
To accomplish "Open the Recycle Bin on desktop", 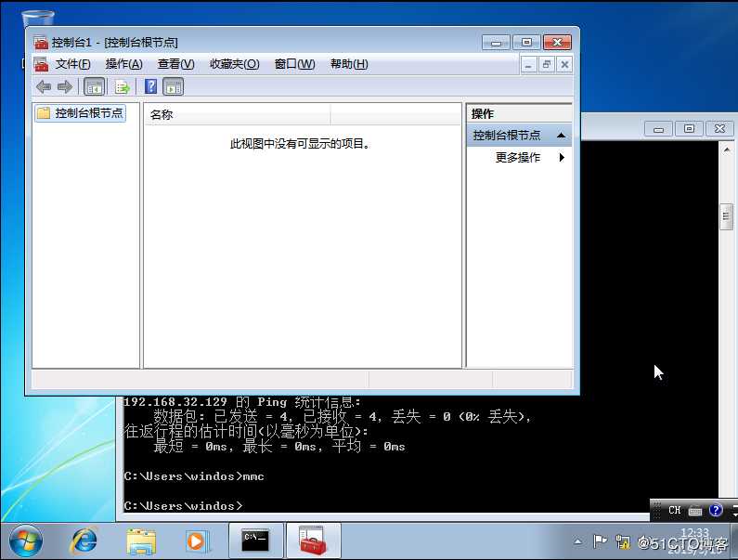I will [x=38, y=18].
